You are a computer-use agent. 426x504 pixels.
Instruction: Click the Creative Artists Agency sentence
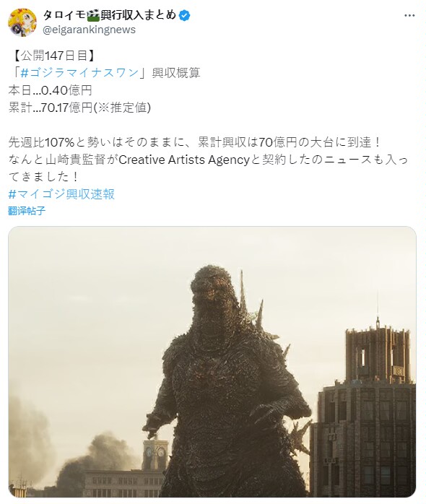208,160
